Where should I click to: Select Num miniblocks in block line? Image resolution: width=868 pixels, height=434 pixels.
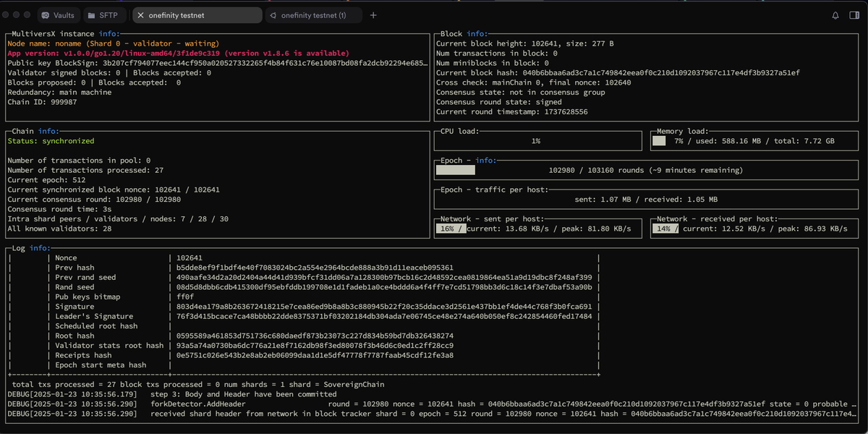[x=492, y=63]
